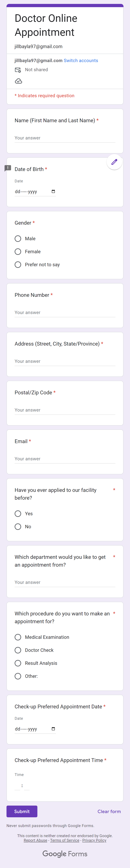Open appointment date calendar picker icon
The width and height of the screenshot is (130, 868).
[x=53, y=729]
